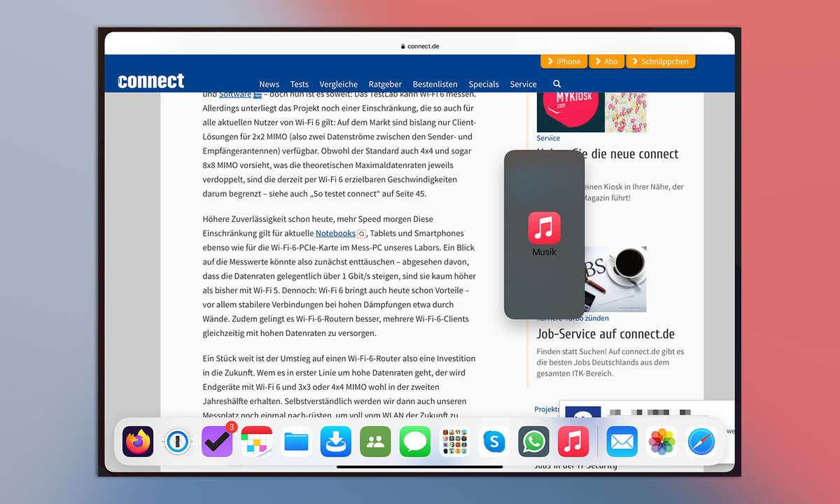Open the Ratgeber menu item

(385, 84)
